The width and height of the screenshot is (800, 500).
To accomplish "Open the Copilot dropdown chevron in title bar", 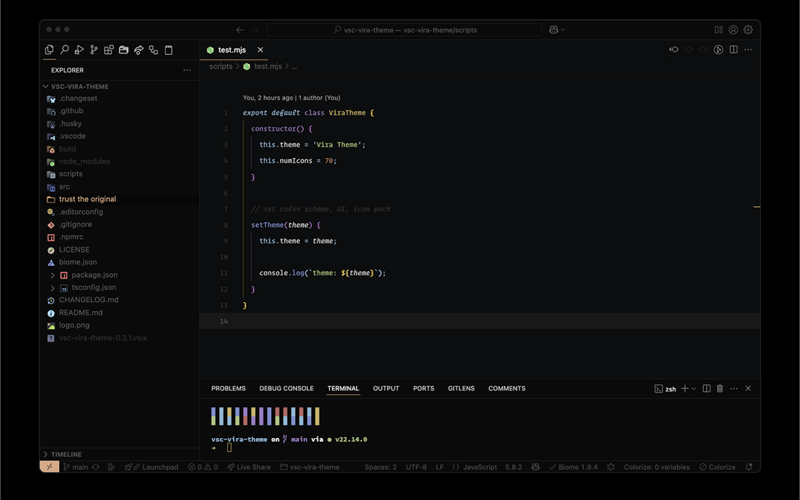I will coord(563,30).
